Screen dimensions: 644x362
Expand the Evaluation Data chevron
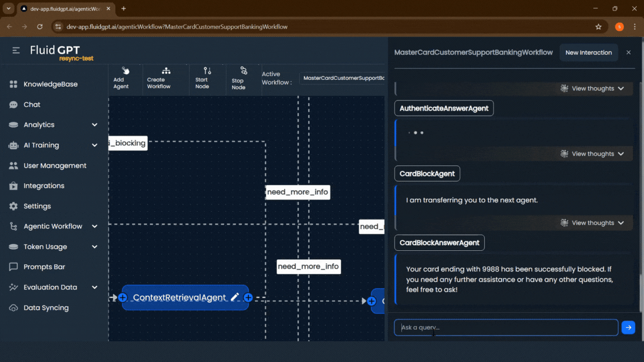tap(94, 287)
